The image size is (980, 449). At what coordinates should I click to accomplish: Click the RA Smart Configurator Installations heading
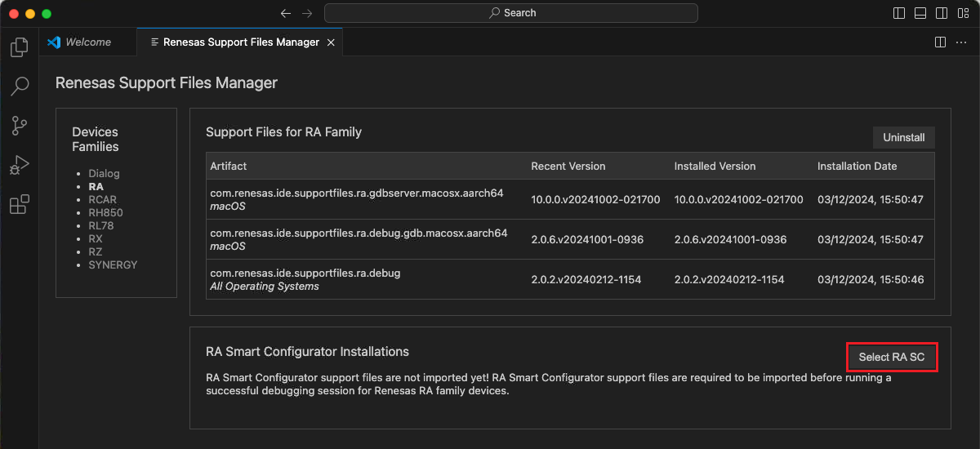point(307,351)
